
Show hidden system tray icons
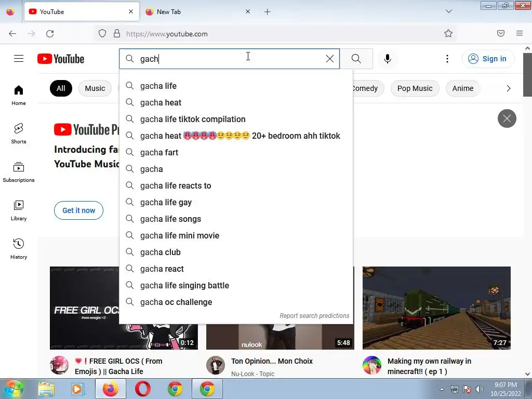[x=442, y=389]
